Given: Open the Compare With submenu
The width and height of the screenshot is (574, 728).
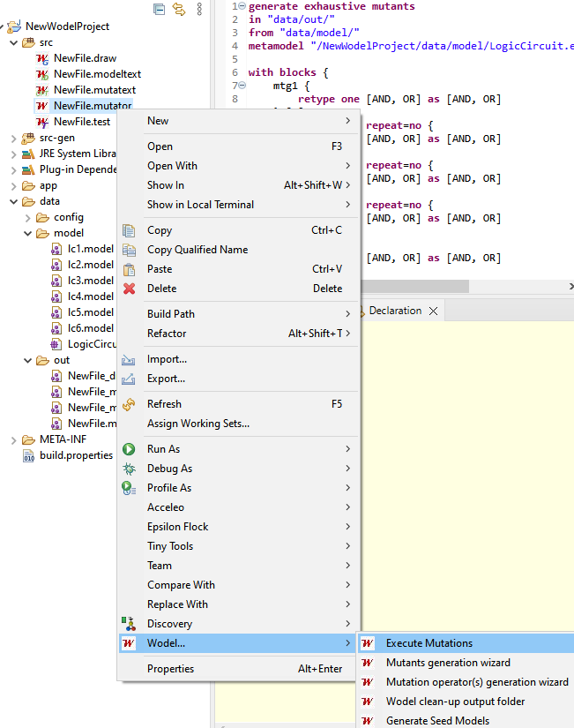Looking at the screenshot, I should (239, 585).
